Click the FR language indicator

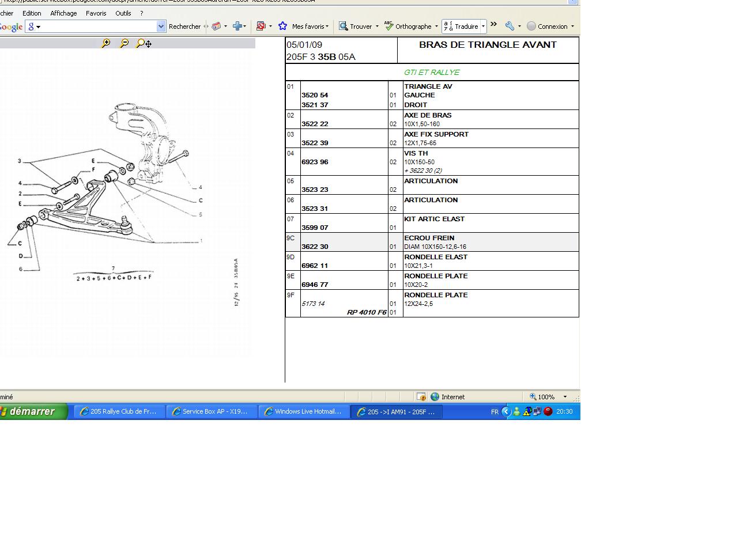pyautogui.click(x=495, y=412)
